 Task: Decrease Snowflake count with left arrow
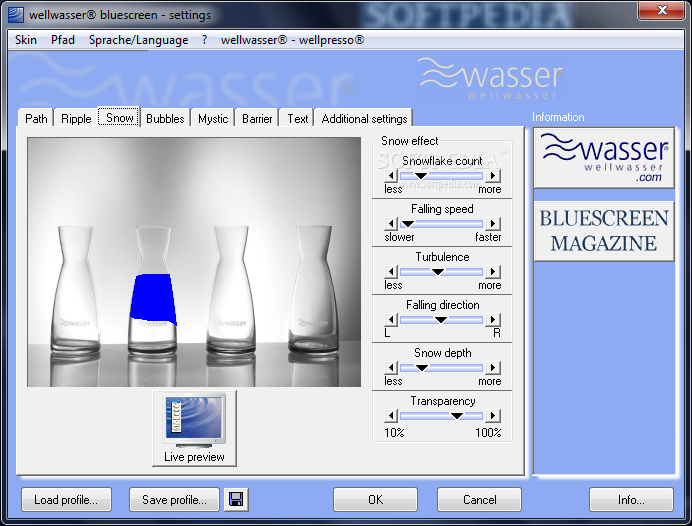391,176
